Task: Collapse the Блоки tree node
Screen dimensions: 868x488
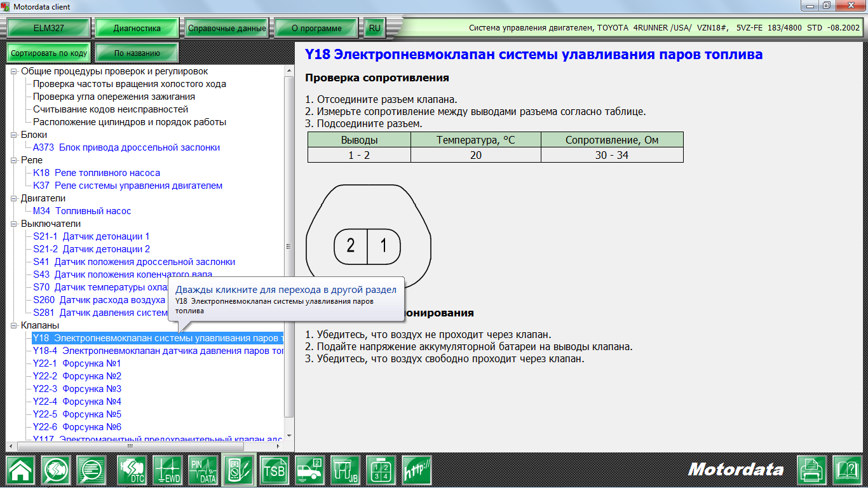Action: coord(15,135)
